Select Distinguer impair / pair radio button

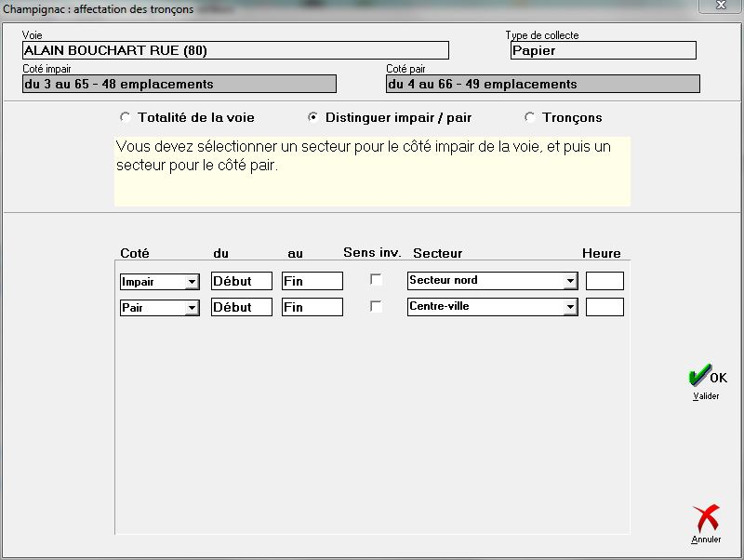tap(313, 118)
